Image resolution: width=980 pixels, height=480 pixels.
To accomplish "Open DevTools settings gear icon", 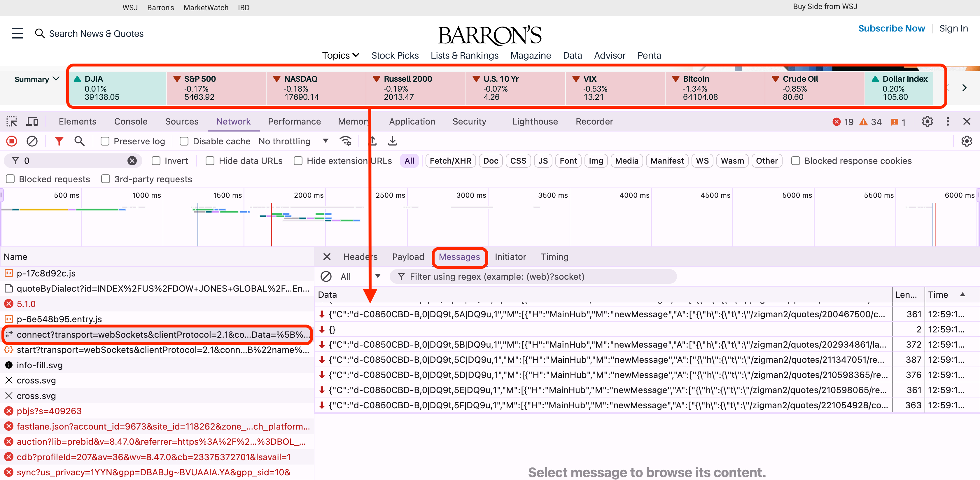I will pyautogui.click(x=927, y=122).
